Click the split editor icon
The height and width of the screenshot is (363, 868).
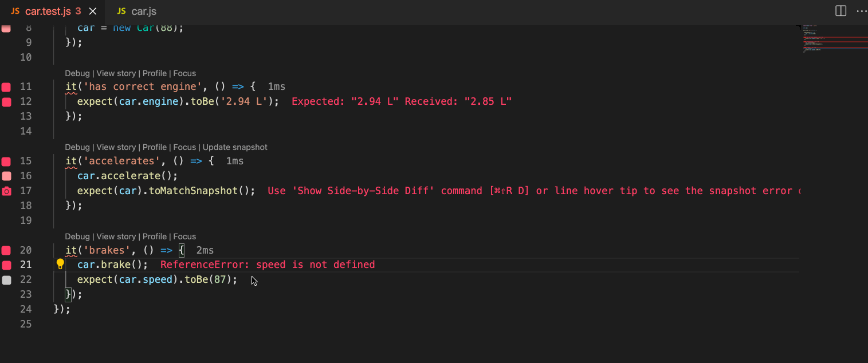(x=840, y=11)
